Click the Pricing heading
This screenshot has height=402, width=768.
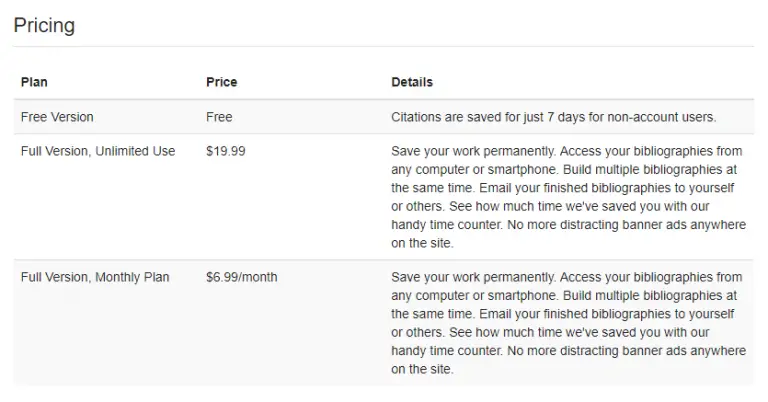click(x=44, y=25)
